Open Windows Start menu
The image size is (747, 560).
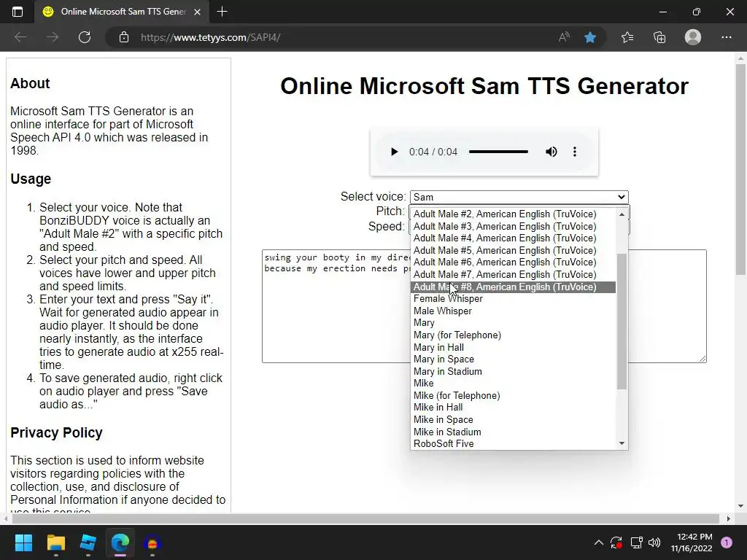click(23, 542)
